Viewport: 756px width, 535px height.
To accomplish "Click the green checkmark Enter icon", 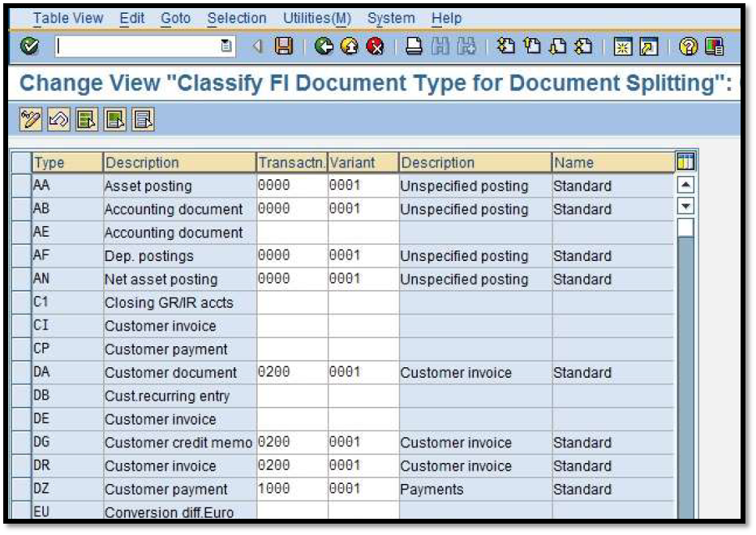I will [30, 46].
